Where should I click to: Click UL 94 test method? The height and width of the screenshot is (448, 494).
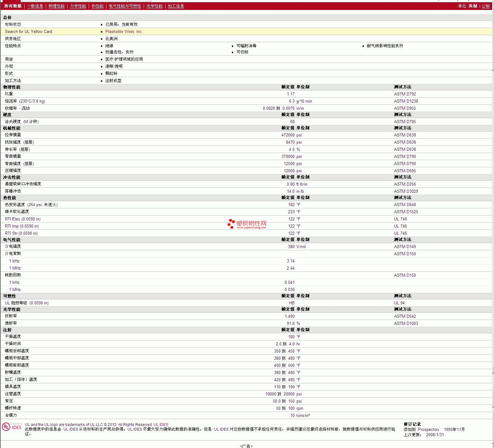point(399,303)
